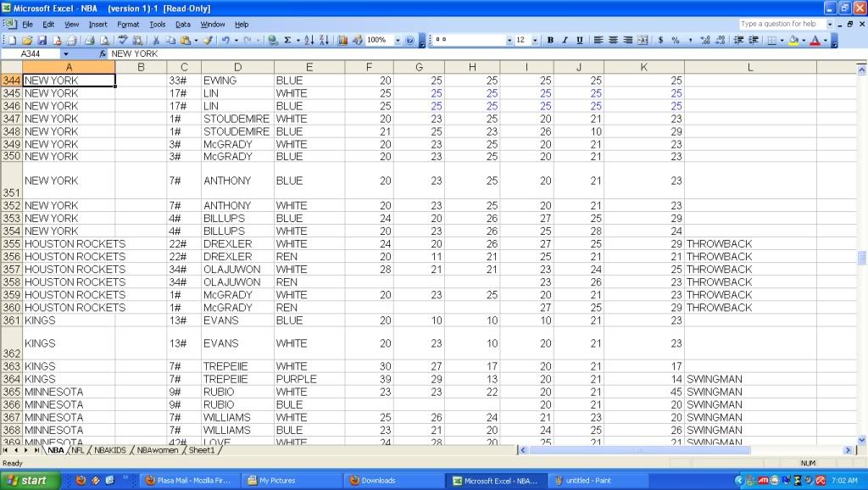The width and height of the screenshot is (868, 490).
Task: Click the Cut scissors icon
Action: [156, 41]
